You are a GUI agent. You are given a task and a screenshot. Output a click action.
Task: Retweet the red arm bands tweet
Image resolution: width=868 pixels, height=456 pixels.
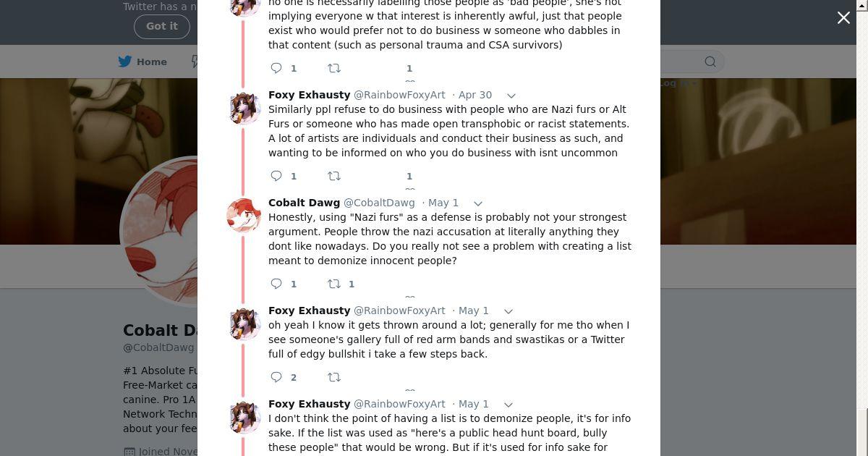334,377
